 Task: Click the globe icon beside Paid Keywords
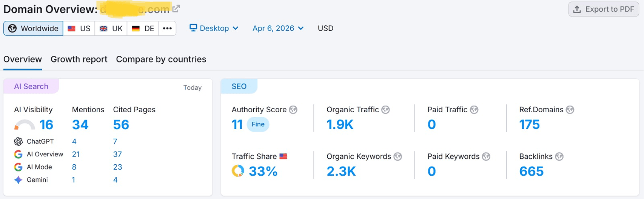pos(486,156)
